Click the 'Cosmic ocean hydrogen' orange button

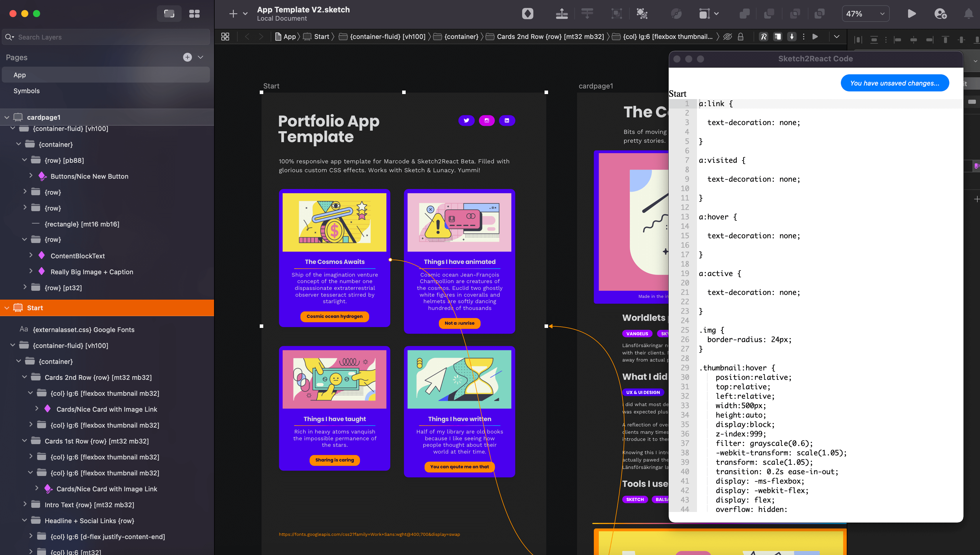(x=334, y=316)
